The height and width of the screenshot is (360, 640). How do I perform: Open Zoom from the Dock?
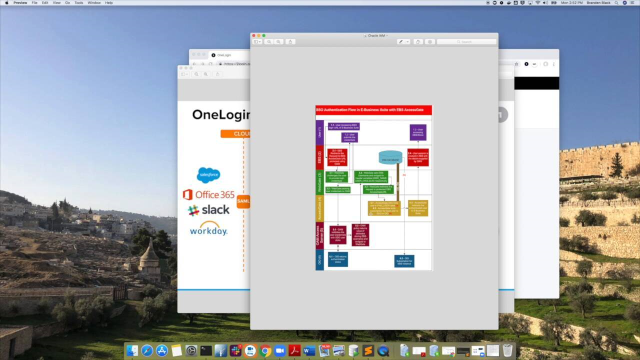(x=280, y=350)
